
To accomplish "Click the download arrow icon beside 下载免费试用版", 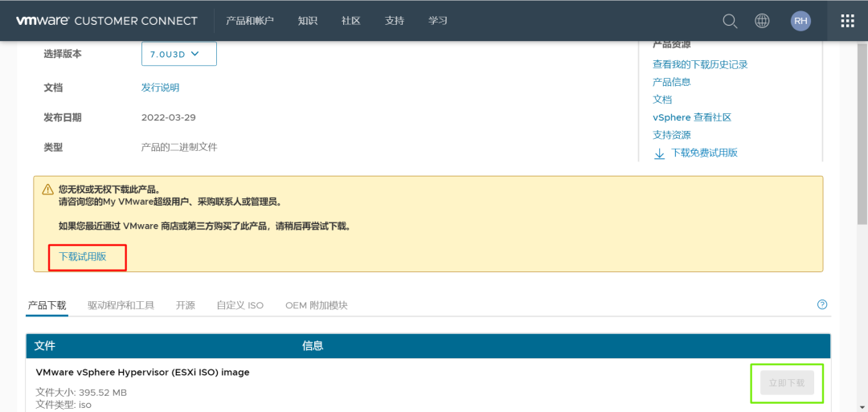I will 659,153.
